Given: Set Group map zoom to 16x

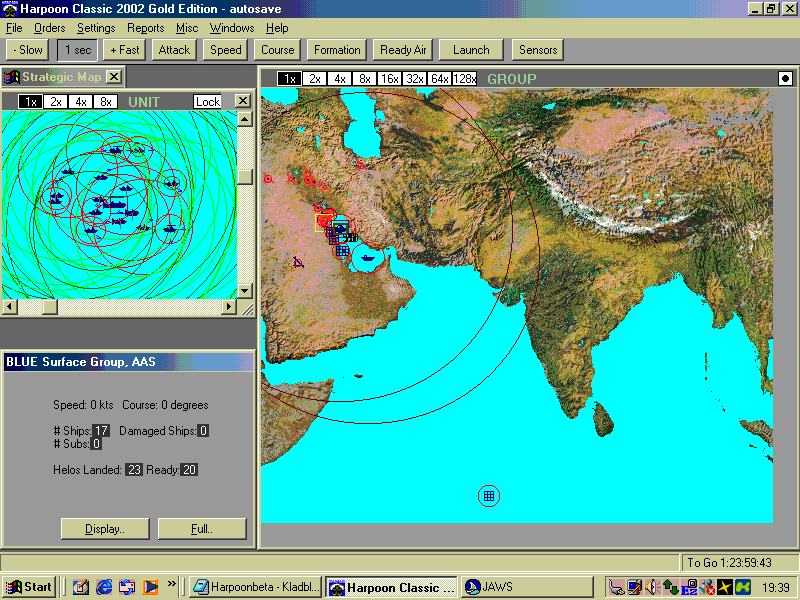Looking at the screenshot, I should click(x=389, y=79).
